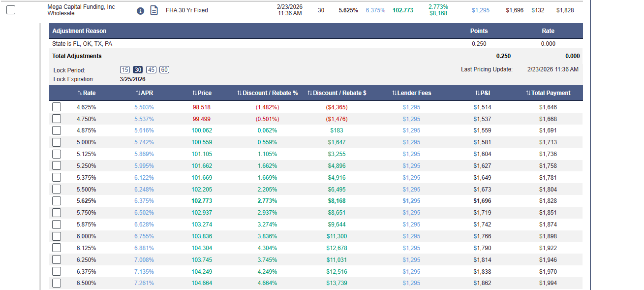Sort table by P&I column

point(483,93)
